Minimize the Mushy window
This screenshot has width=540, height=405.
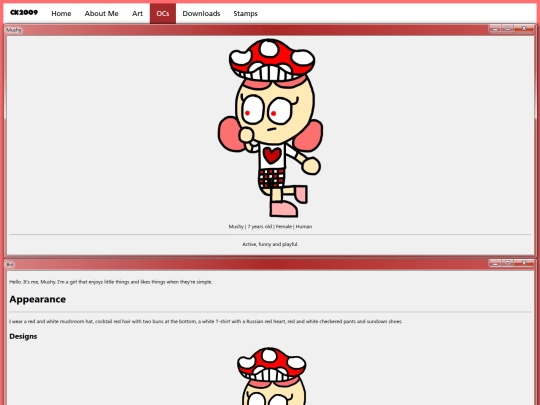coord(495,29)
